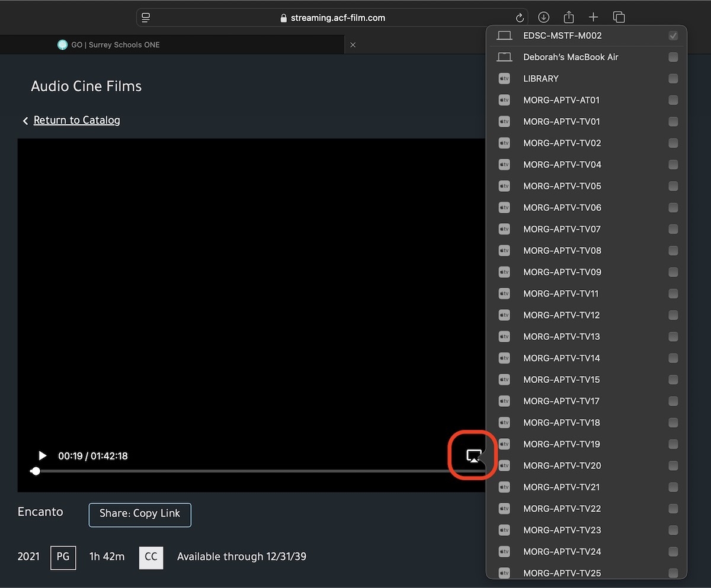The width and height of the screenshot is (711, 588).
Task: Select Deborah's MacBook Air device
Action: (x=587, y=57)
